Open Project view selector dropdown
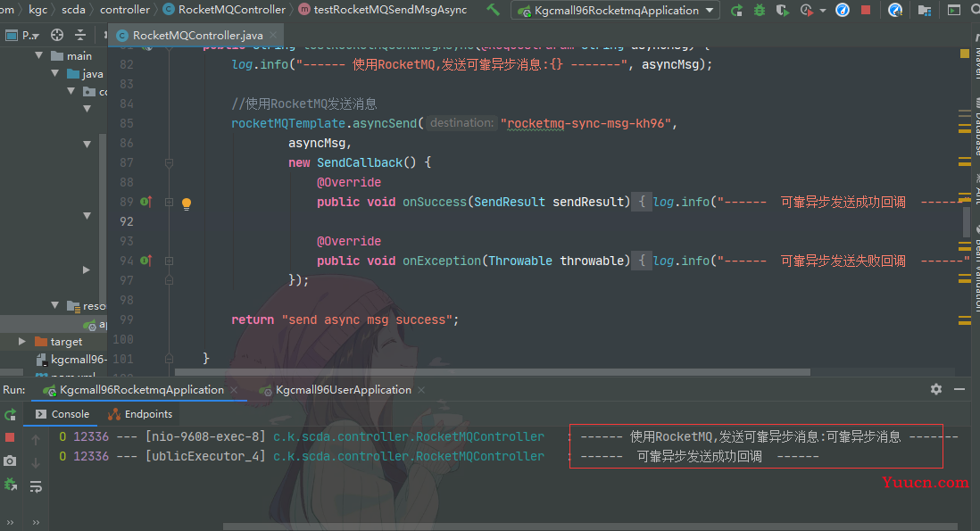 [x=22, y=35]
